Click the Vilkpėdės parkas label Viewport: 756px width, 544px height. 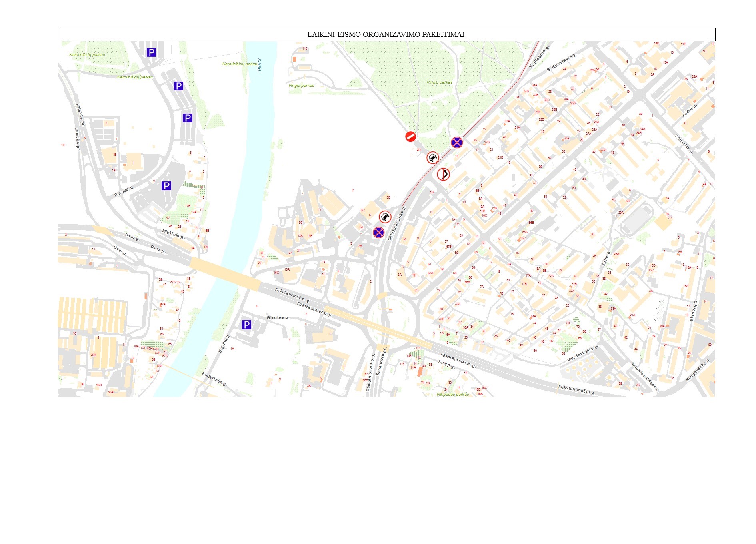click(x=452, y=395)
